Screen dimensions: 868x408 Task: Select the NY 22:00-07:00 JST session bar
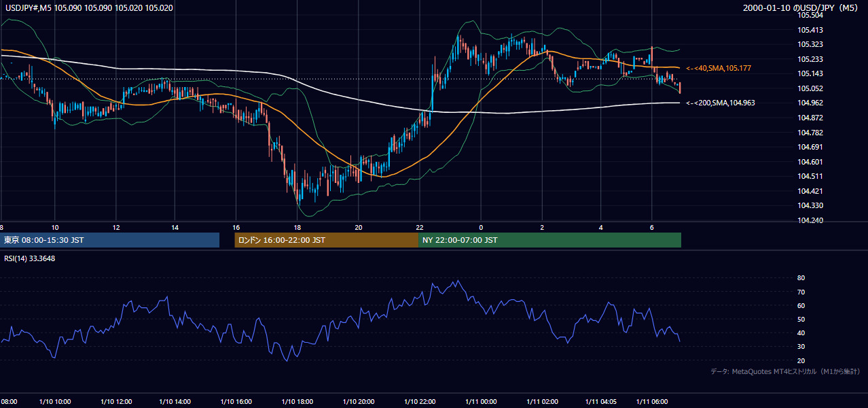pos(549,240)
